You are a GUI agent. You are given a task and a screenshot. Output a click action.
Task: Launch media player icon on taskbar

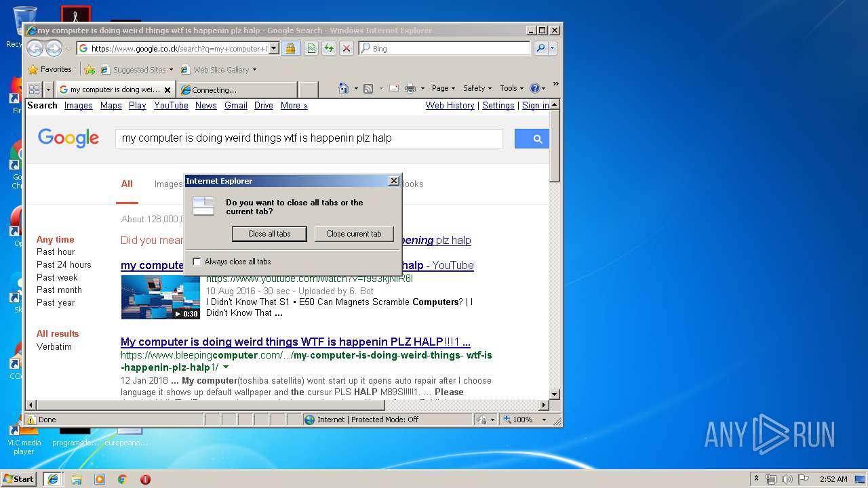tap(99, 479)
